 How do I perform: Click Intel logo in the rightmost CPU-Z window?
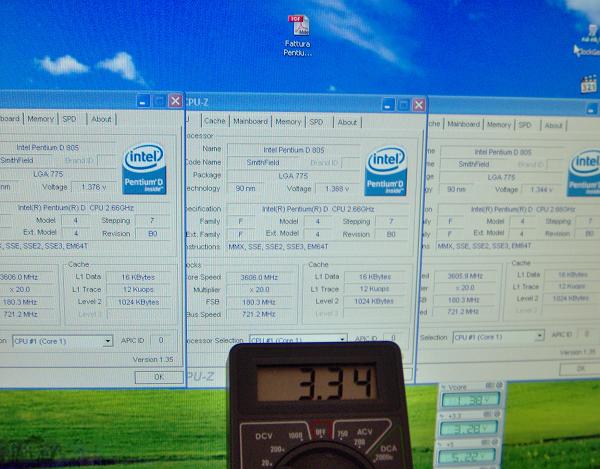click(584, 172)
